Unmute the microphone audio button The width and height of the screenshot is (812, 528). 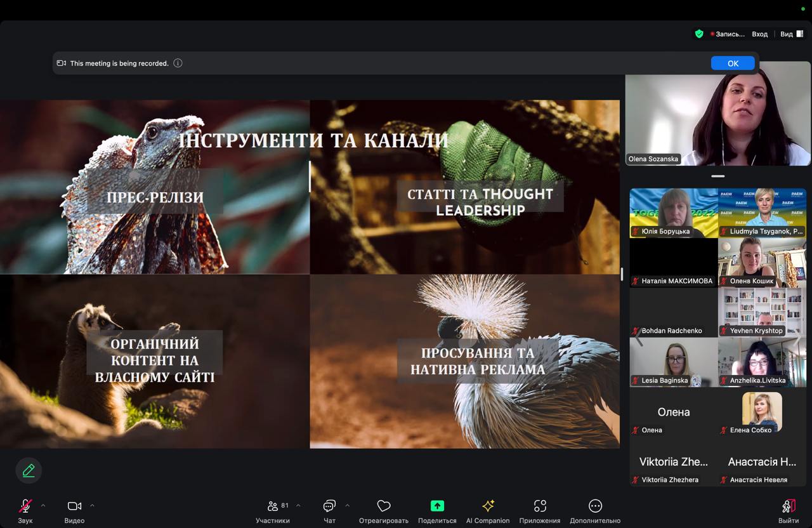pos(25,506)
